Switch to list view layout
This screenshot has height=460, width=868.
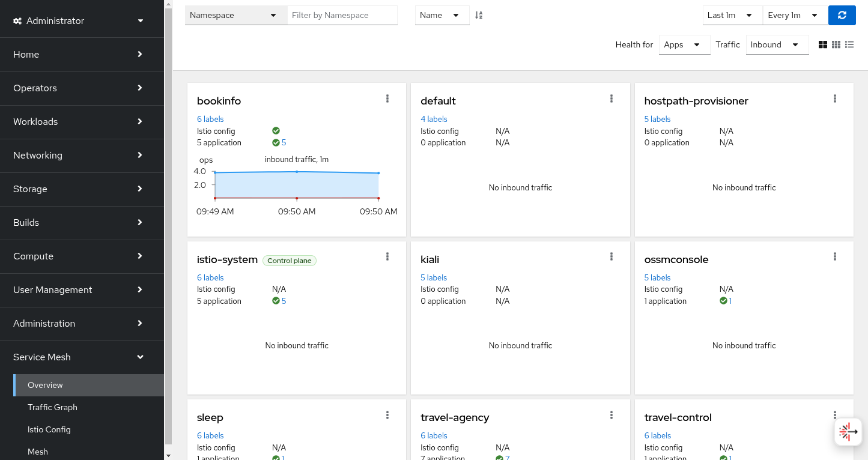[849, 44]
